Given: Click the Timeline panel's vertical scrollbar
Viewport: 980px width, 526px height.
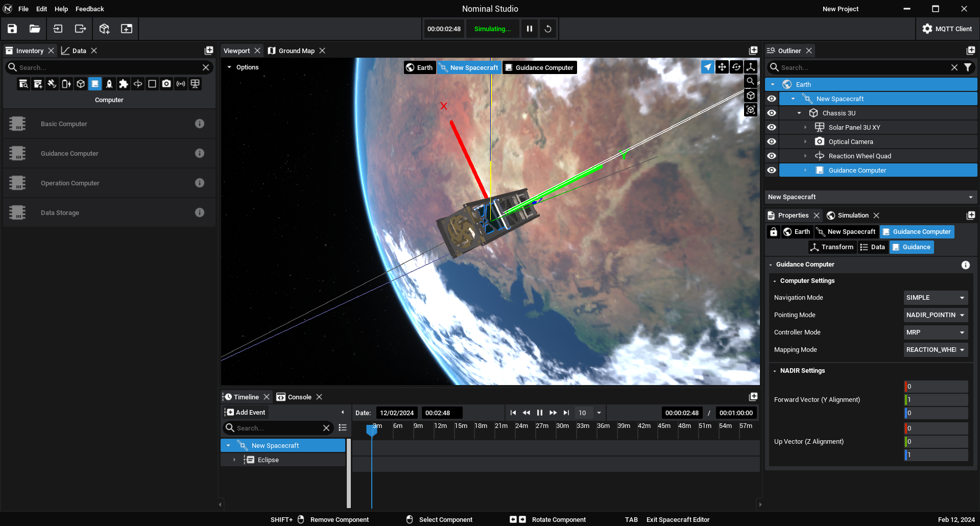Looking at the screenshot, I should point(349,473).
